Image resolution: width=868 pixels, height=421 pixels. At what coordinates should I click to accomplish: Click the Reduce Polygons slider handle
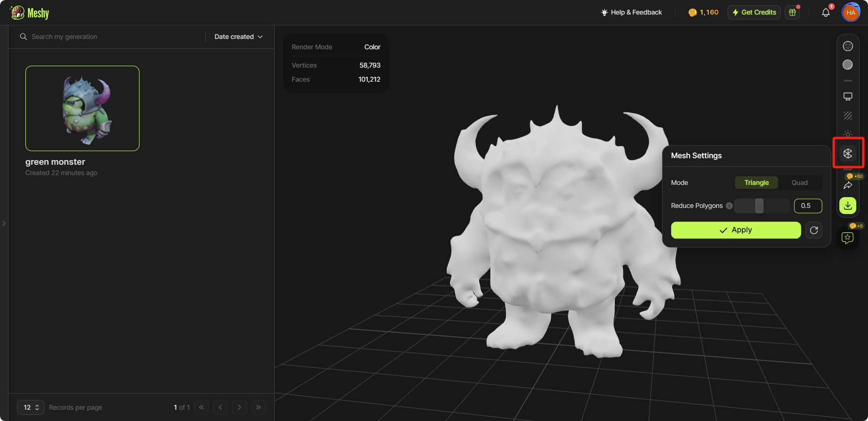[x=759, y=206]
